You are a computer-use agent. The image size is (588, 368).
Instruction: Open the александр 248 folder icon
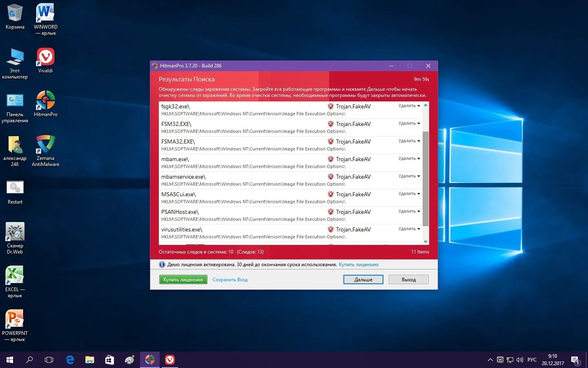coord(15,151)
